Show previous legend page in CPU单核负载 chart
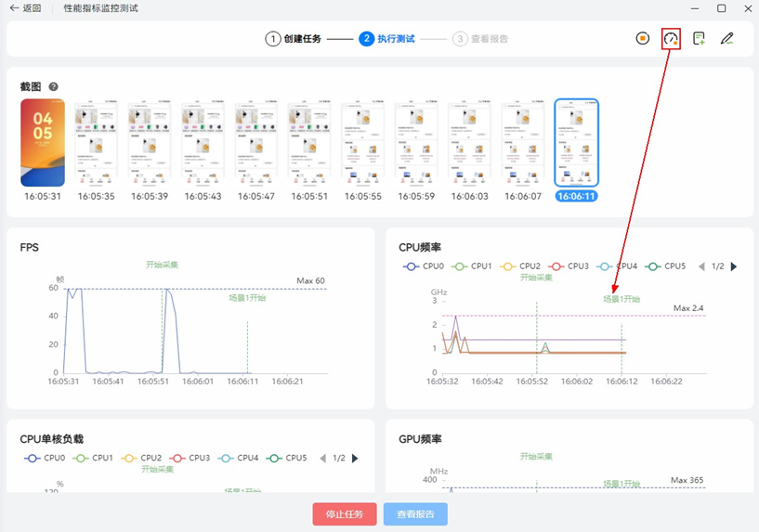Image resolution: width=759 pixels, height=532 pixels. (323, 458)
